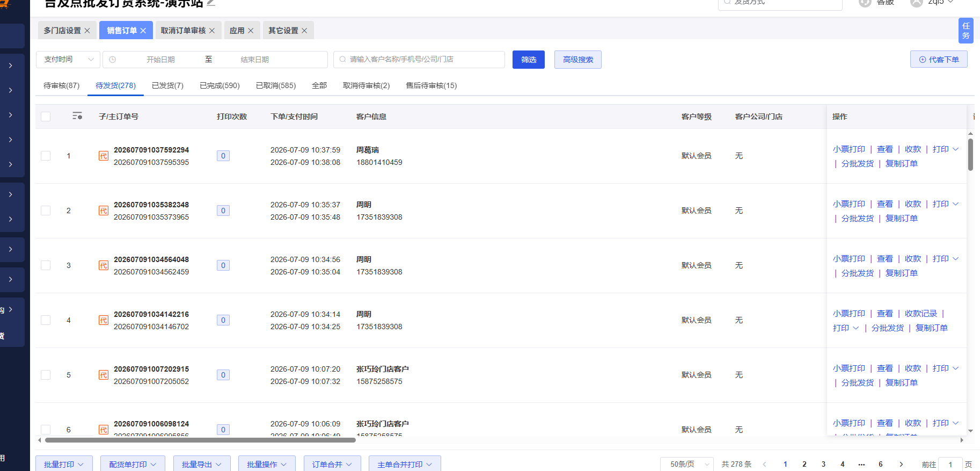
Task: Click the horizontal scrollbar under the order table
Action: pyautogui.click(x=200, y=440)
